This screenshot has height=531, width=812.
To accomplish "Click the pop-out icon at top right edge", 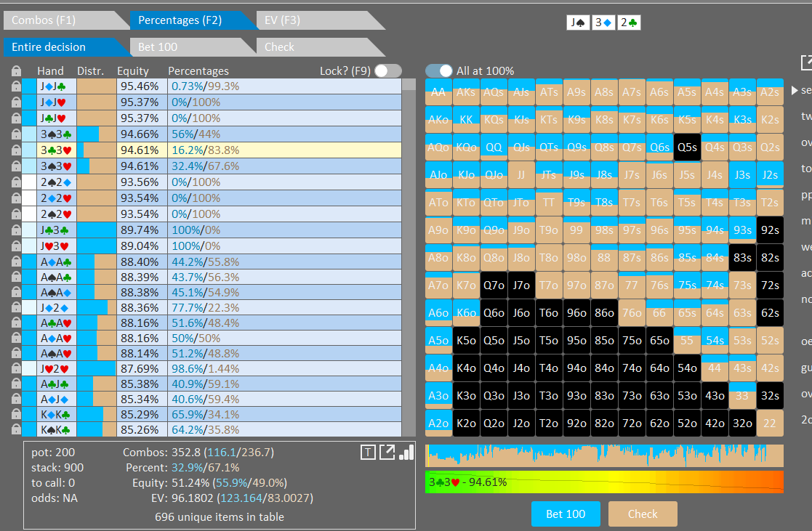I will 806,63.
